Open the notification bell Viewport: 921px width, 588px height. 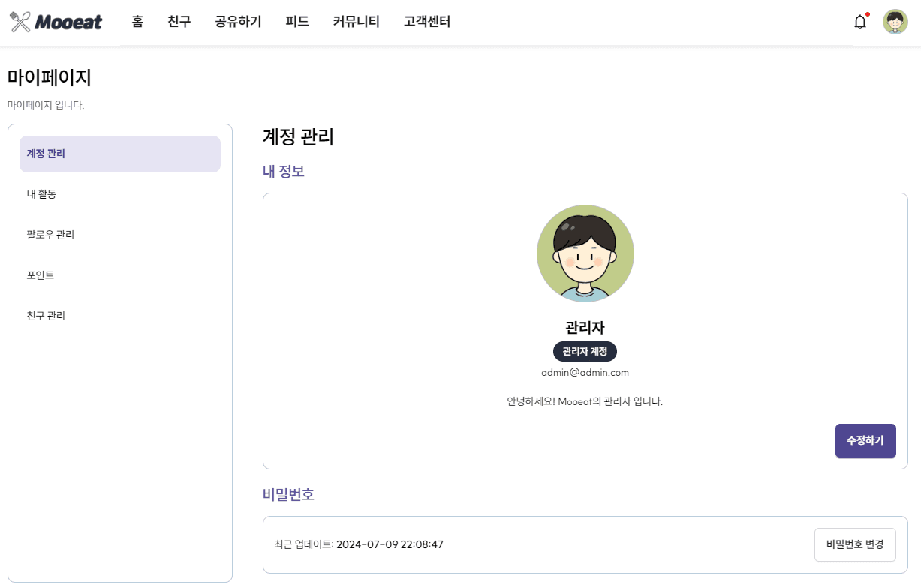coord(860,22)
